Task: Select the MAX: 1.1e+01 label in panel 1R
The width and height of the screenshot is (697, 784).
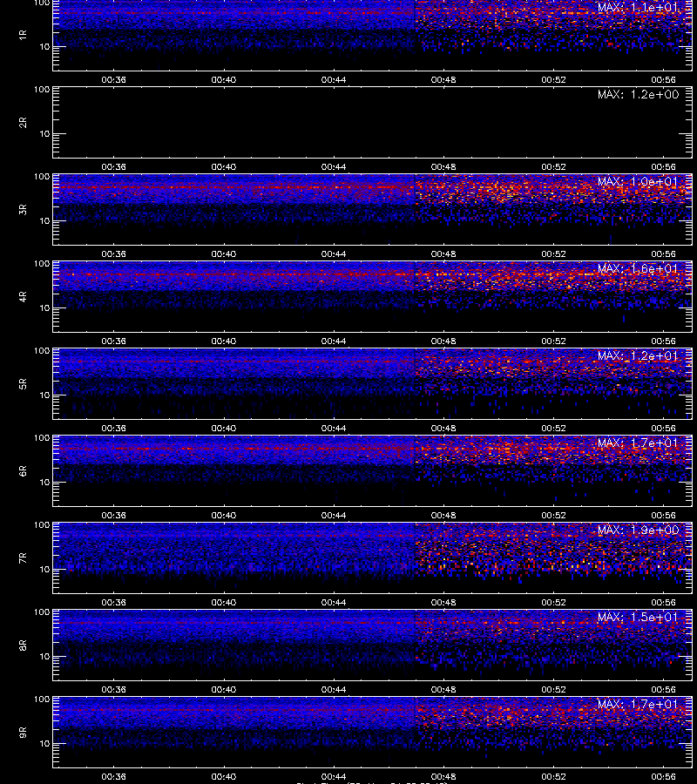Action: [638, 8]
